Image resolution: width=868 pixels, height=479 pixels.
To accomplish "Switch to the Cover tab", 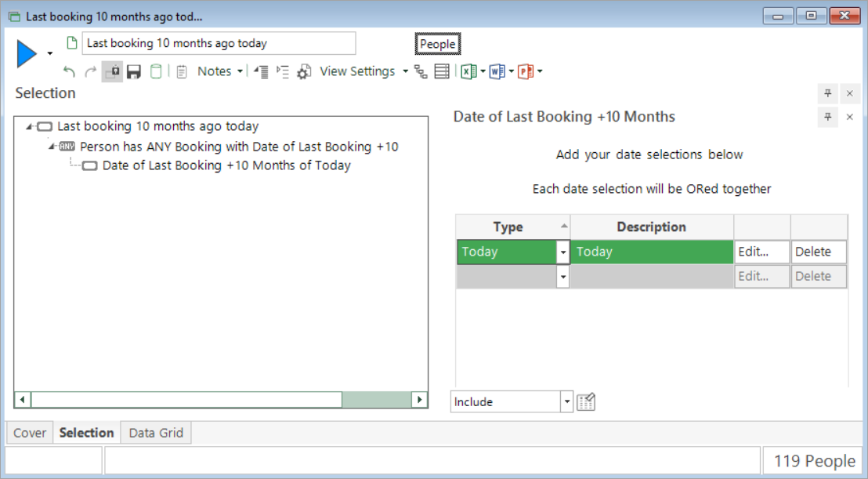I will coord(30,433).
